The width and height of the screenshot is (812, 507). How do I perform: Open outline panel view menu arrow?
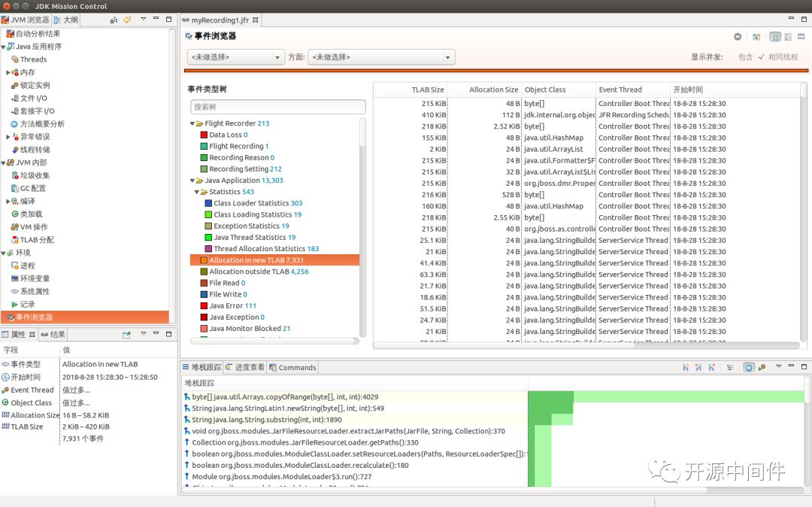(x=144, y=19)
